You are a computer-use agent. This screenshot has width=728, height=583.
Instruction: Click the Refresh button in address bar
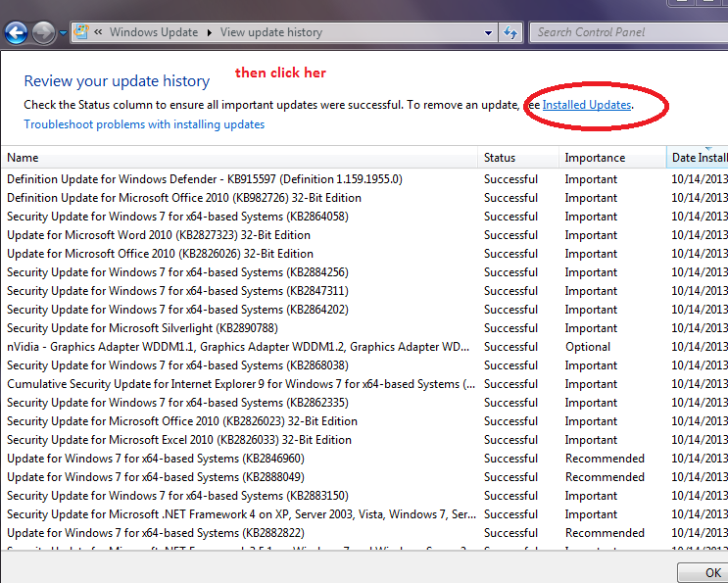[x=510, y=33]
